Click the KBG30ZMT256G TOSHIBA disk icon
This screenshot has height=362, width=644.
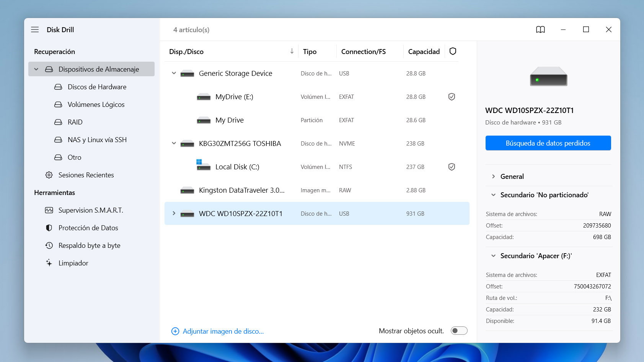(x=187, y=144)
